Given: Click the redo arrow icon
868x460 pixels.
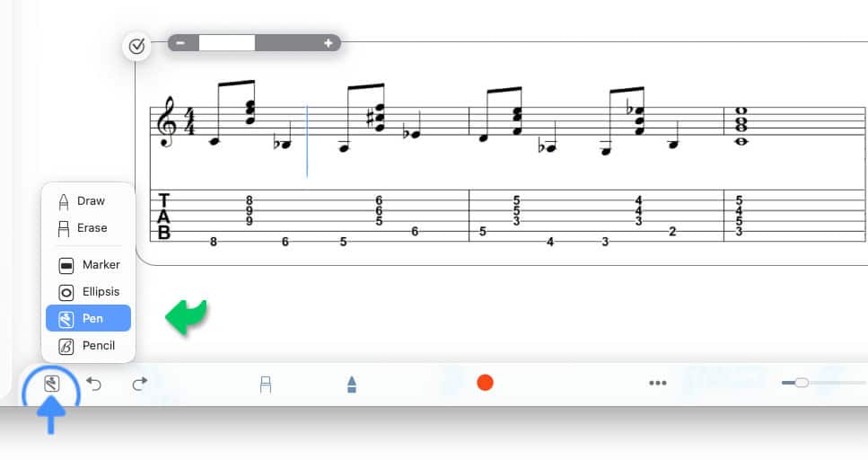Looking at the screenshot, I should click(x=140, y=383).
